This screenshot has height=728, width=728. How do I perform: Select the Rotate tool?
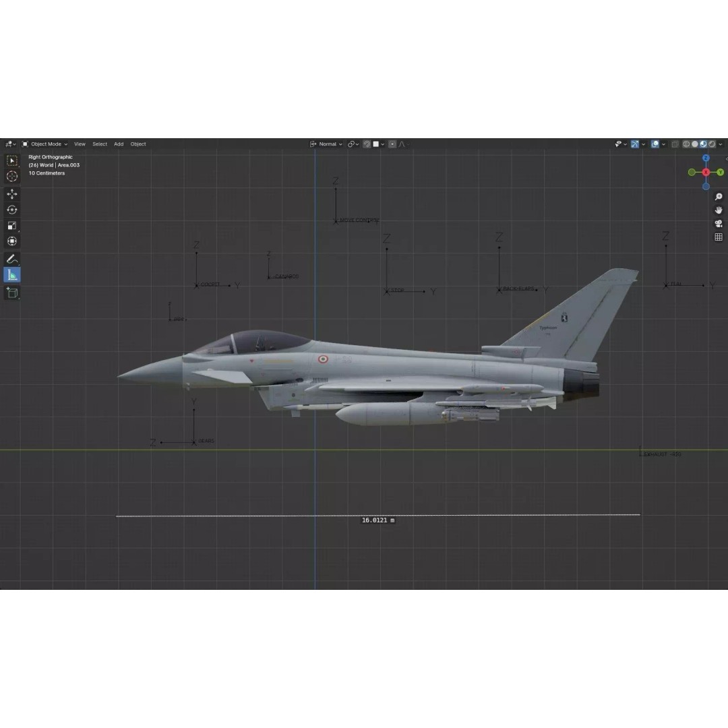click(x=12, y=210)
